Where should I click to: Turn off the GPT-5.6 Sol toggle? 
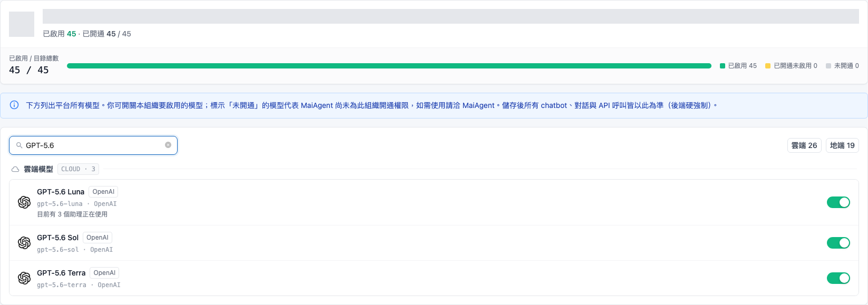838,243
